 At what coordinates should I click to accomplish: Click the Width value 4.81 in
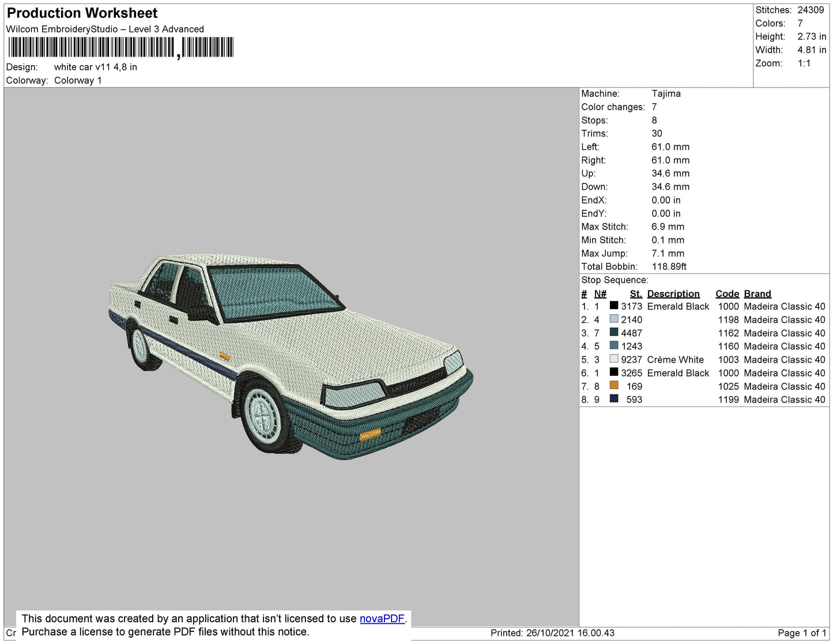pyautogui.click(x=812, y=50)
